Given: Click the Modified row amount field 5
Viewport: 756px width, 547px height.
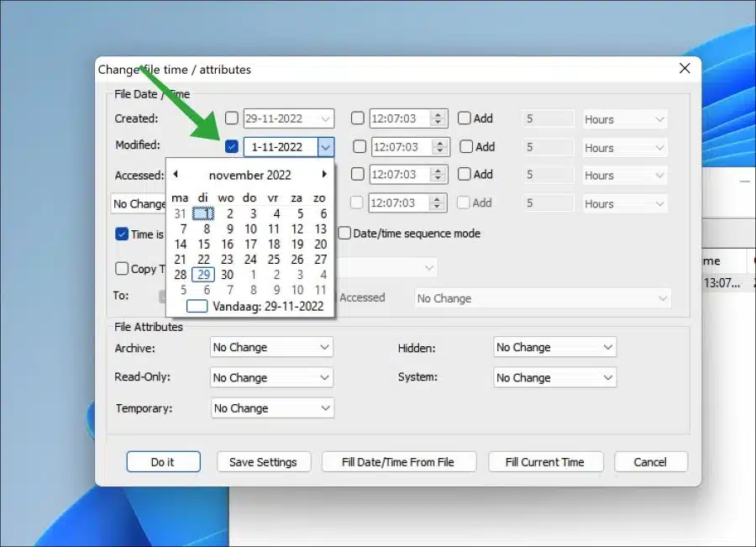Looking at the screenshot, I should click(x=548, y=147).
